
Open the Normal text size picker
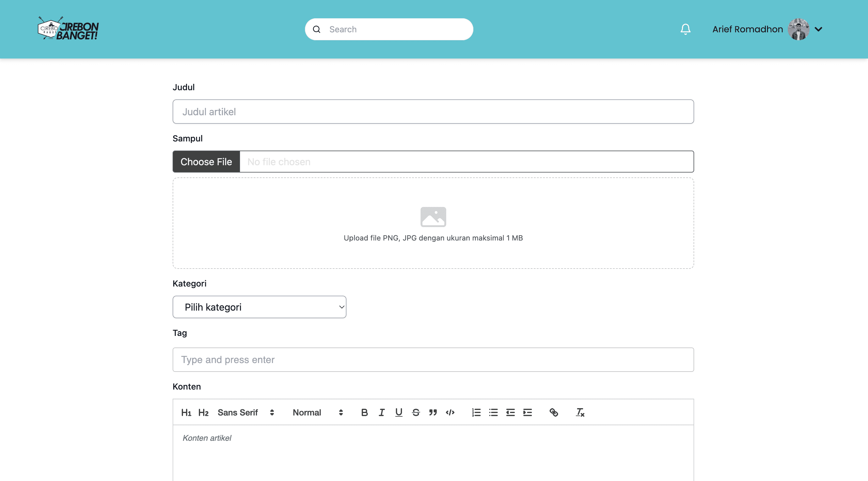317,412
